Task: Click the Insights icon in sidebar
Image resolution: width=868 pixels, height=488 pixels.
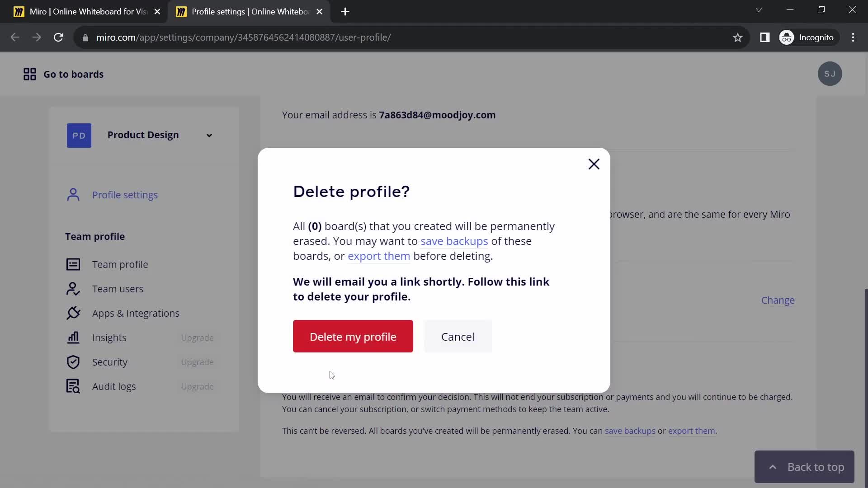Action: 73,338
